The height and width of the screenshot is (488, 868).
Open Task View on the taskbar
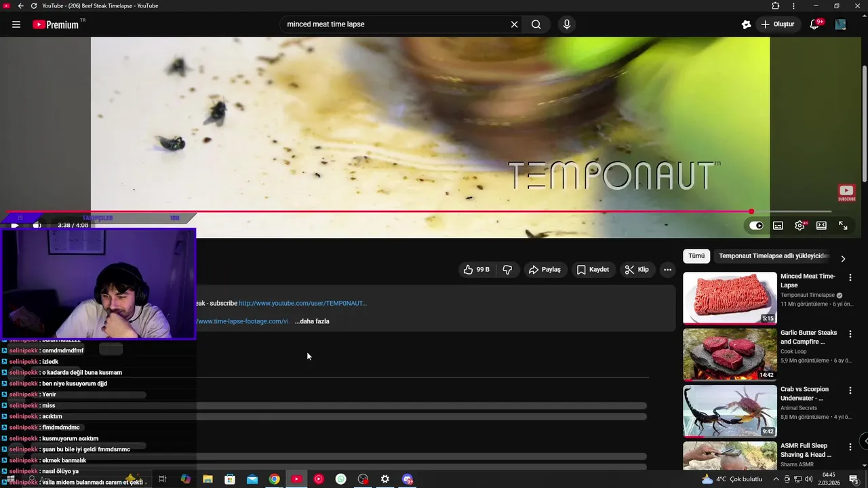pos(163,479)
